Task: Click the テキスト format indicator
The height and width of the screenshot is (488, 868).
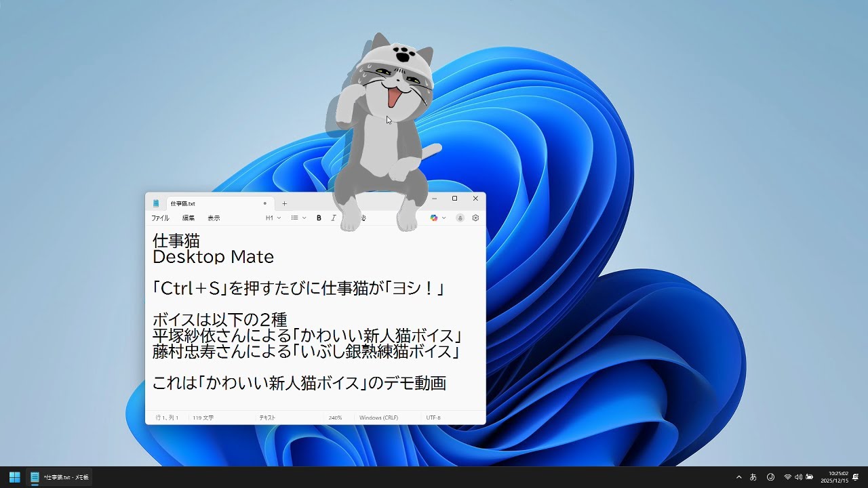Action: pyautogui.click(x=267, y=418)
